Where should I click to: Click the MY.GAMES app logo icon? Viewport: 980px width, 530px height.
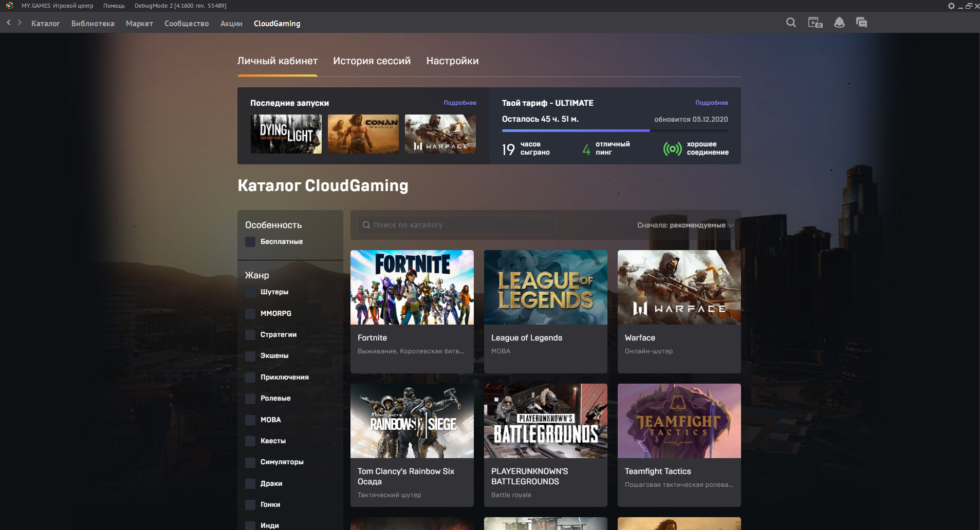9,6
